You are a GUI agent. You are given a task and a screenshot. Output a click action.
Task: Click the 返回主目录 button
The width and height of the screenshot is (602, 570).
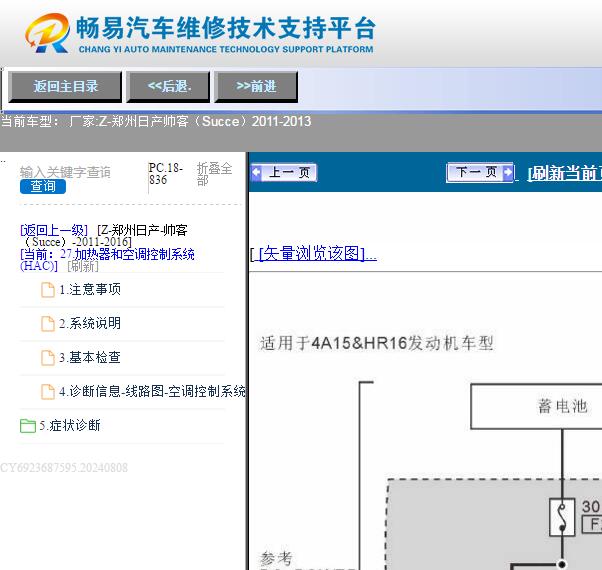(x=65, y=87)
